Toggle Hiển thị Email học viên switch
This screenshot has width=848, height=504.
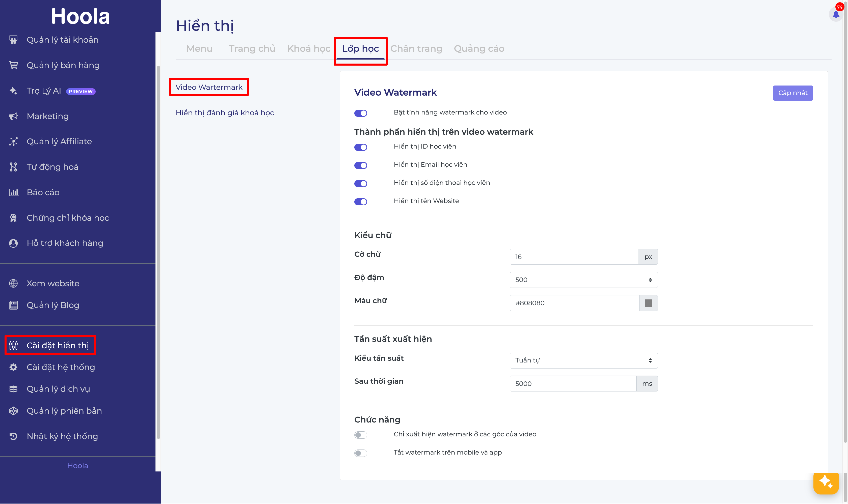(x=360, y=165)
